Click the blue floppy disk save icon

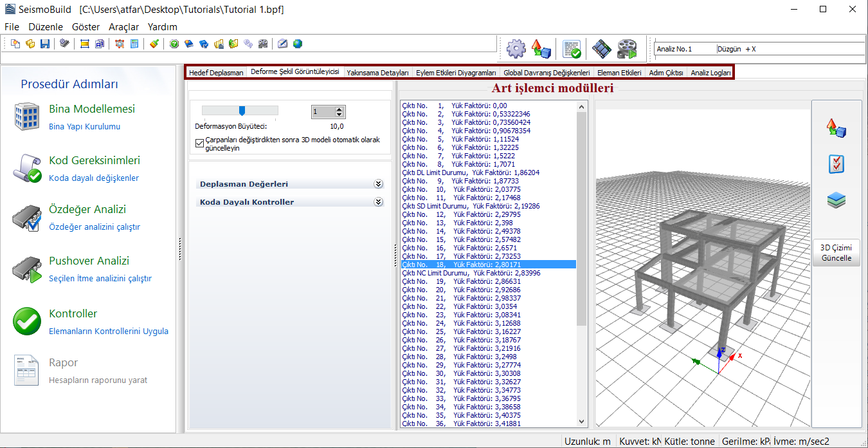(45, 44)
